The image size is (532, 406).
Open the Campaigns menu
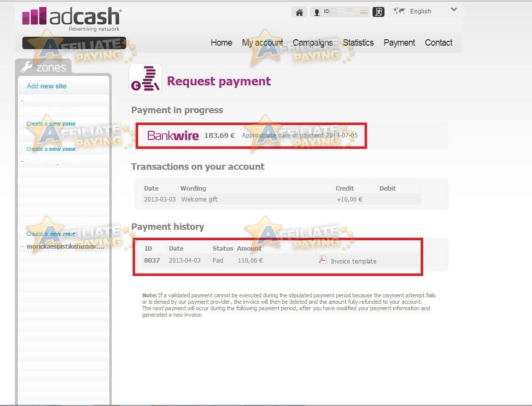click(312, 43)
